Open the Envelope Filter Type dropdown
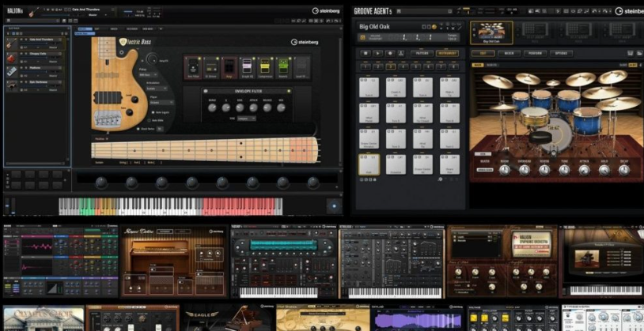The height and width of the screenshot is (331, 644). [246, 118]
